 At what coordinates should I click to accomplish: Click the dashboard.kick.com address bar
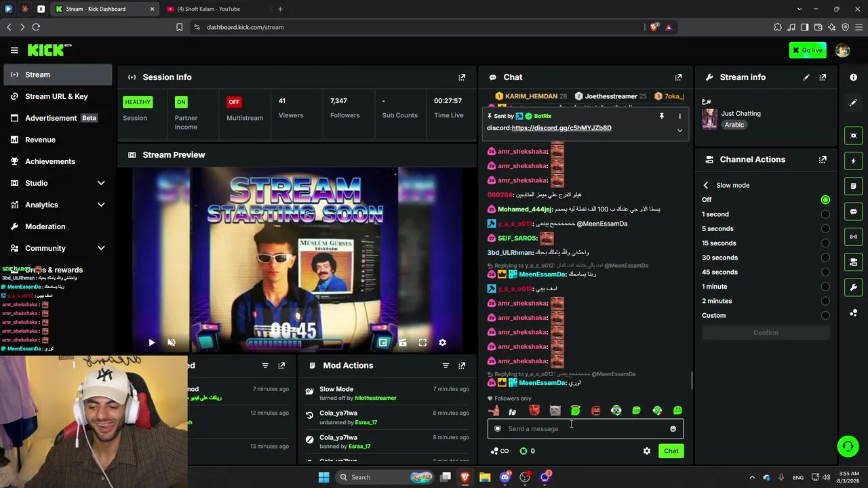pos(420,27)
